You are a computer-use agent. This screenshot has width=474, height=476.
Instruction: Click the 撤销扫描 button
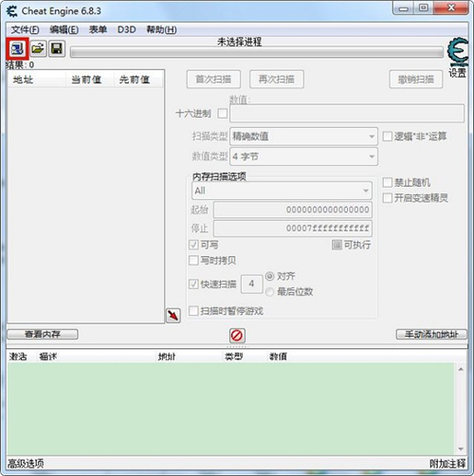point(416,79)
